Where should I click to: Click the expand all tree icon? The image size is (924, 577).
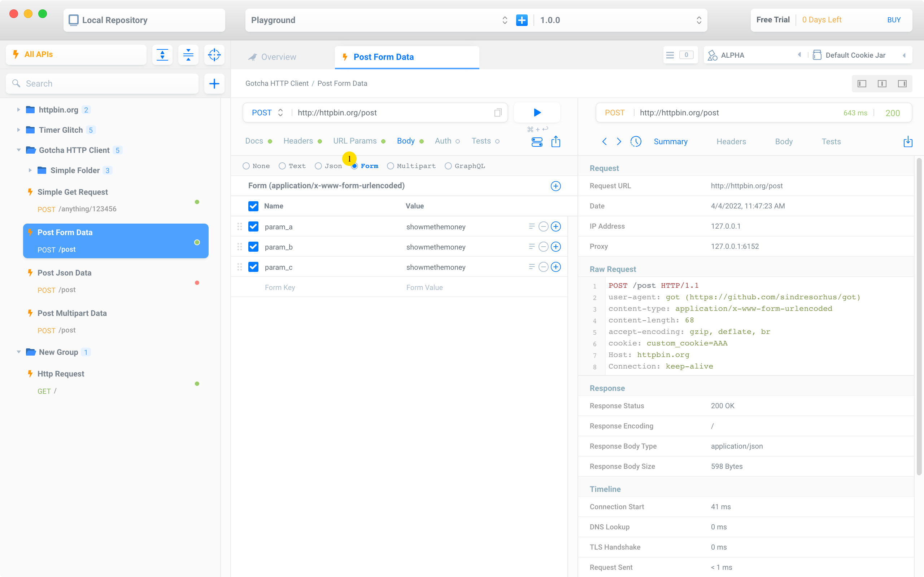click(162, 54)
